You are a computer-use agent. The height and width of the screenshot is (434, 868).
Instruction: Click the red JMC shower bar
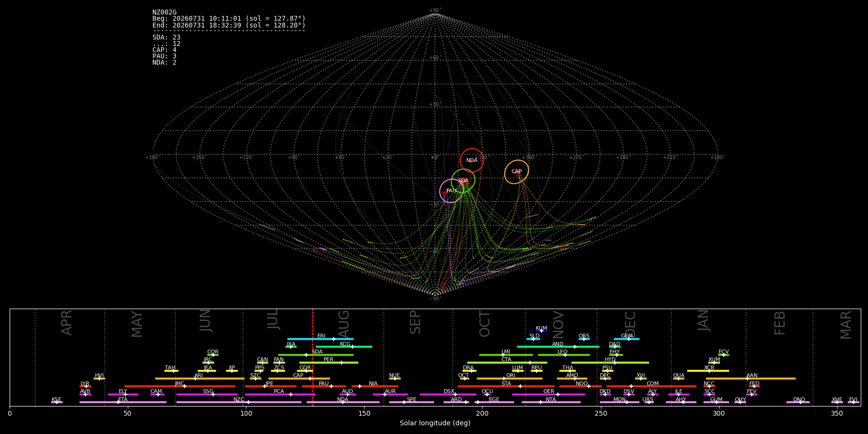tap(180, 386)
